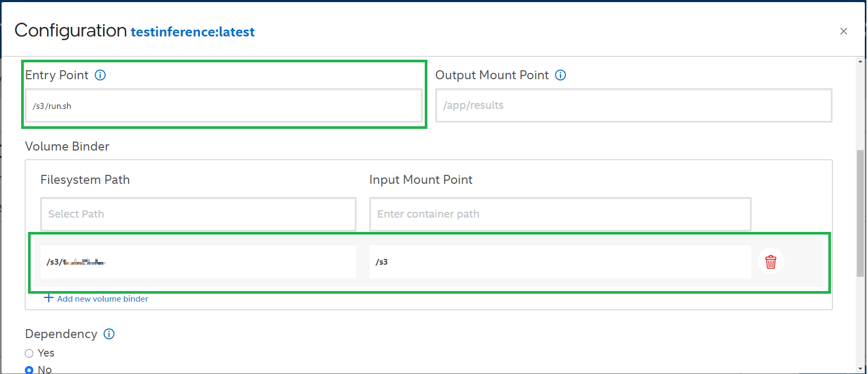Click the Output Mount Point info icon
The height and width of the screenshot is (374, 868).
pos(561,75)
